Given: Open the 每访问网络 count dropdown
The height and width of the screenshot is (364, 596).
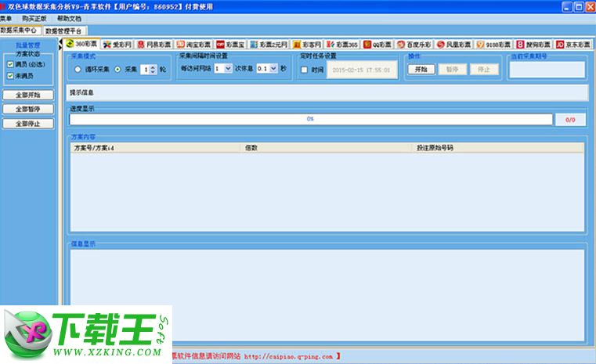Looking at the screenshot, I should coord(228,68).
